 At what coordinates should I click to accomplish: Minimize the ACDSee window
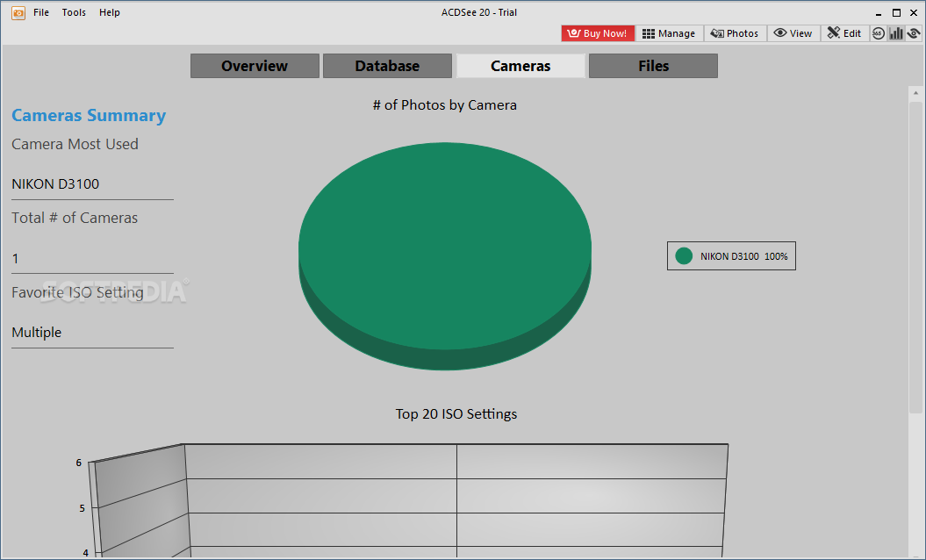coord(879,12)
